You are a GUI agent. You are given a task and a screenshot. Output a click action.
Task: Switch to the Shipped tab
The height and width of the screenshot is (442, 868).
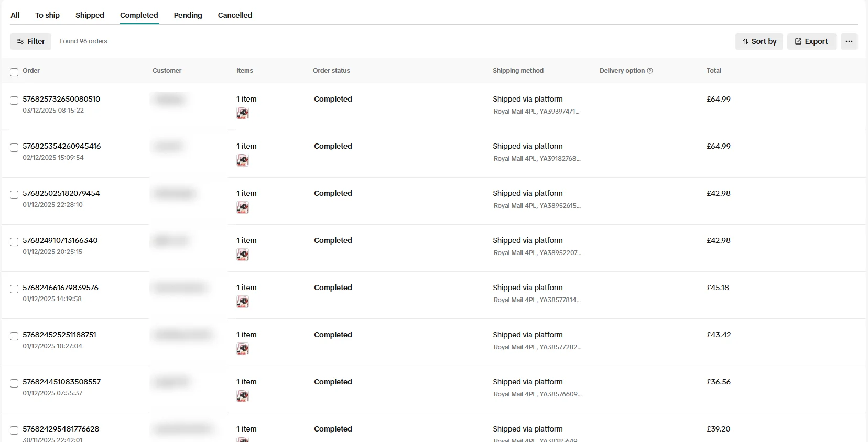[90, 15]
